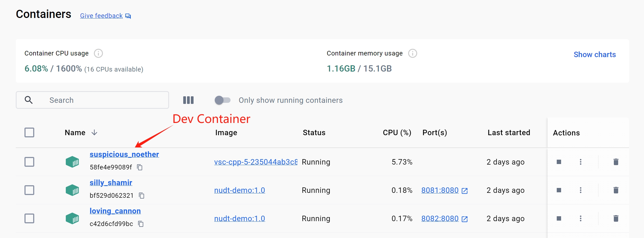Viewport: 644px width, 238px height.
Task: Click CPU usage info icon
Action: point(98,53)
